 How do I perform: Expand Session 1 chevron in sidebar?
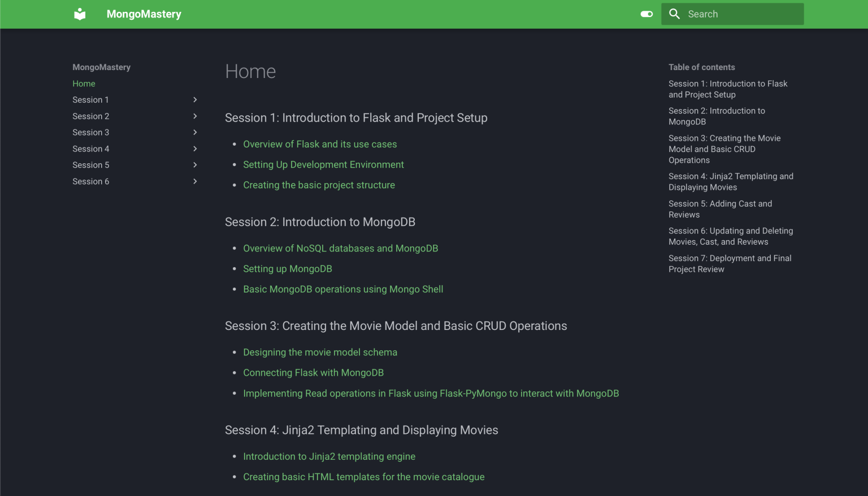click(195, 100)
